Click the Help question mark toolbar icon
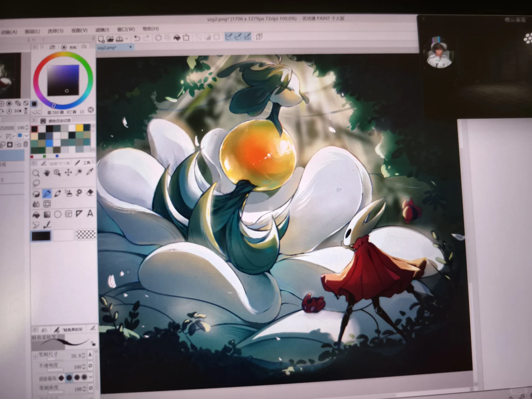Viewport: 532px width, 399px height. click(259, 36)
